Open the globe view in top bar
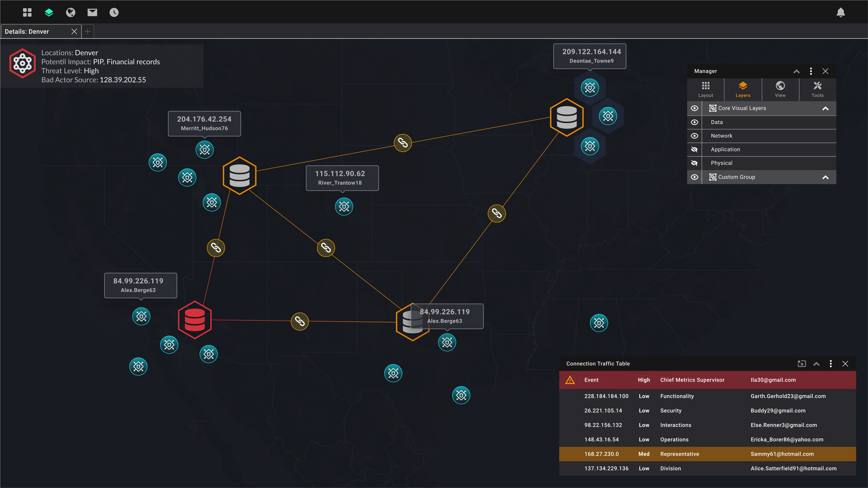Image resolution: width=868 pixels, height=488 pixels. (71, 12)
